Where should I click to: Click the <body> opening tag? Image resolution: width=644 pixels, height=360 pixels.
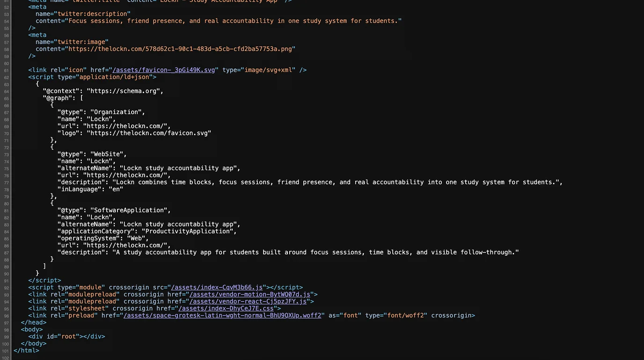click(32, 330)
